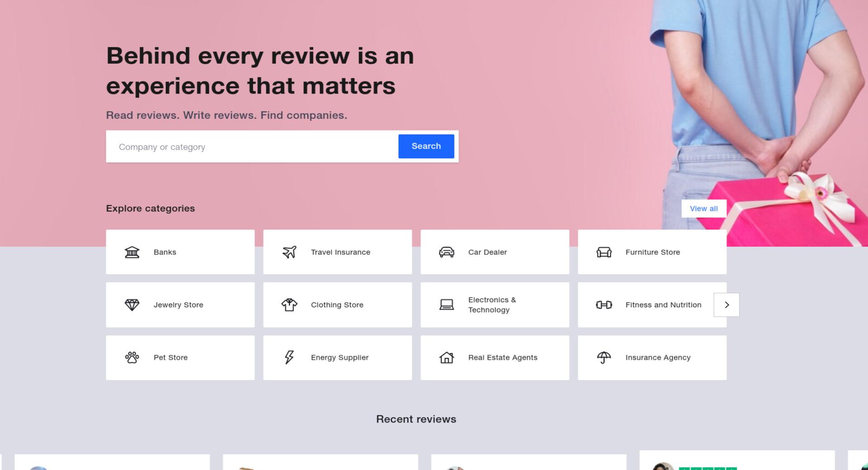Go to the Pet Store category label
Image resolution: width=868 pixels, height=470 pixels.
(x=170, y=357)
